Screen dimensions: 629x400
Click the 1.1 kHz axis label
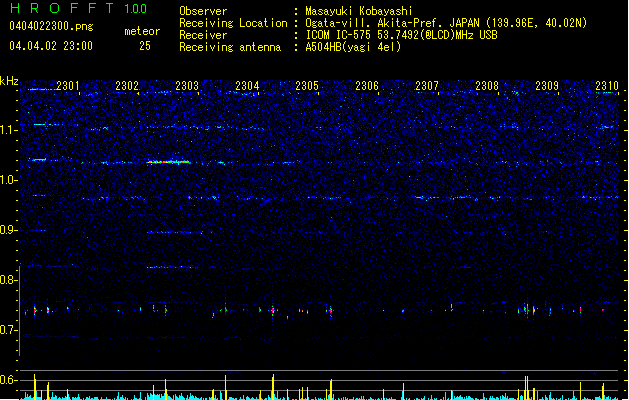pyautogui.click(x=9, y=130)
